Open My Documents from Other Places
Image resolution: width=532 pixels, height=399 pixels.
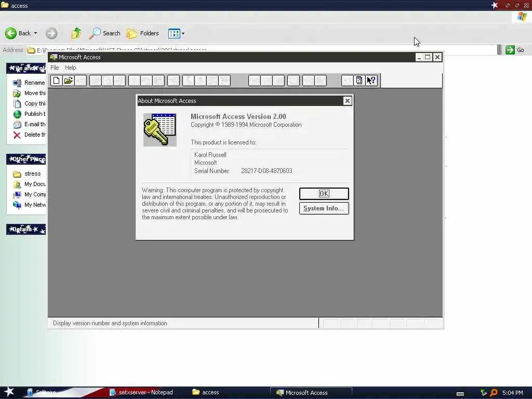(29, 184)
